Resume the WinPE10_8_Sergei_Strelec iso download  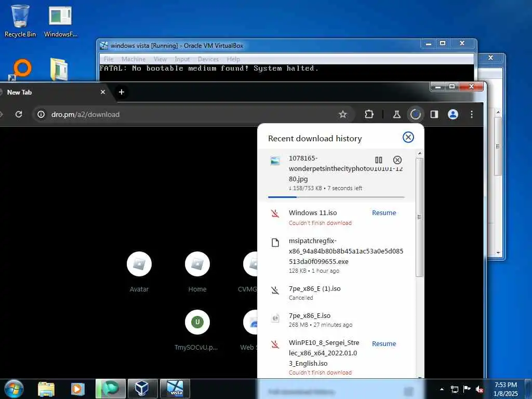(384, 344)
